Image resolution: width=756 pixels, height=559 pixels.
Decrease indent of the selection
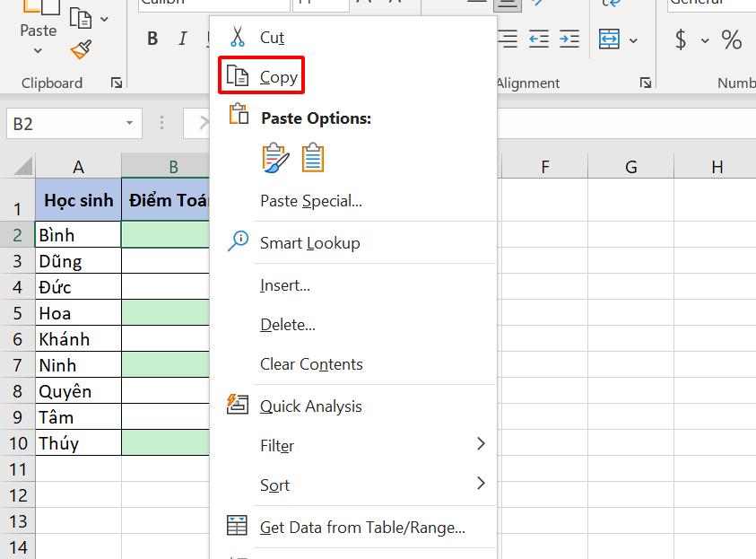pyautogui.click(x=538, y=39)
